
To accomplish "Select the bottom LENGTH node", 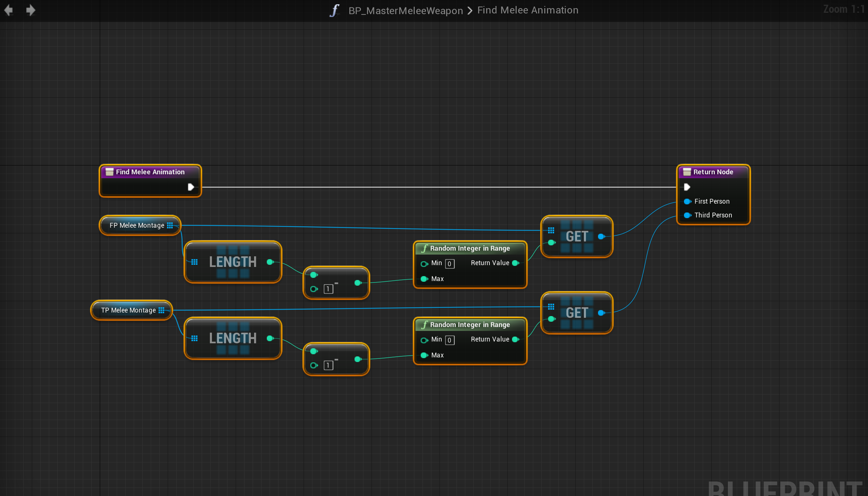I will click(x=232, y=338).
